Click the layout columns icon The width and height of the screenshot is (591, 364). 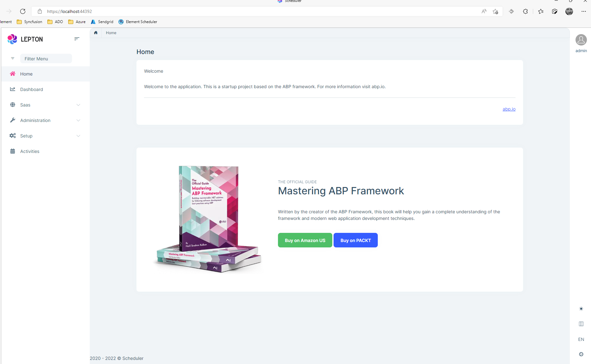pyautogui.click(x=581, y=324)
